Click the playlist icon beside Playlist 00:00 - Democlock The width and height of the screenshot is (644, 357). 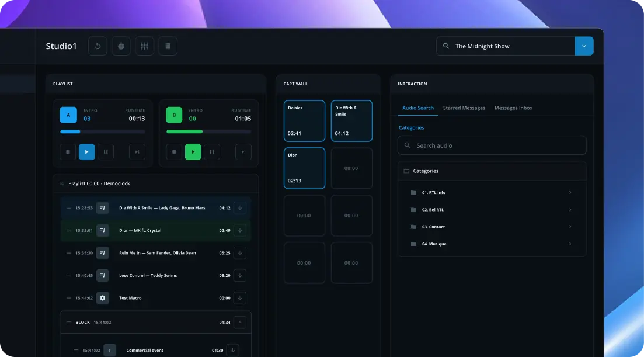pyautogui.click(x=62, y=183)
